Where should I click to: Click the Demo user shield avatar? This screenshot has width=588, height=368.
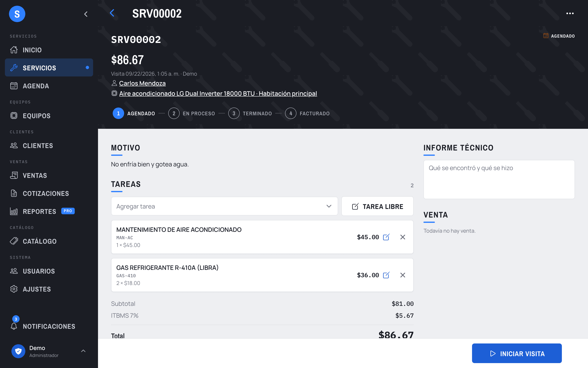(x=18, y=351)
